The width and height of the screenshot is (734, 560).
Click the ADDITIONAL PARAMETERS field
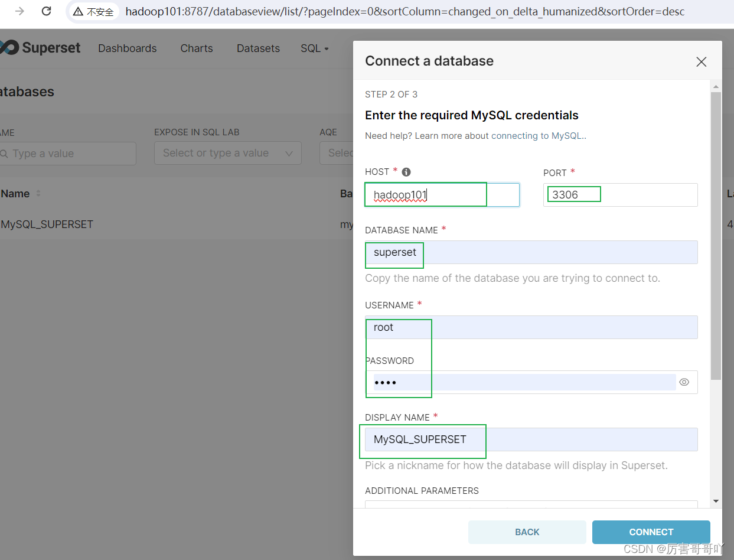tap(531, 504)
